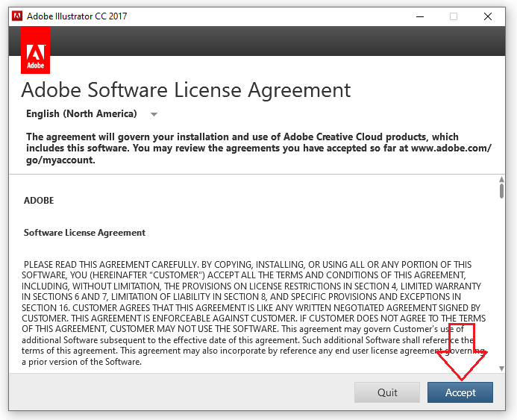Viewport: 517px width, 420px height.
Task: Click the www.adobe.com/go/myaccount address text
Action: pyautogui.click(x=450, y=148)
